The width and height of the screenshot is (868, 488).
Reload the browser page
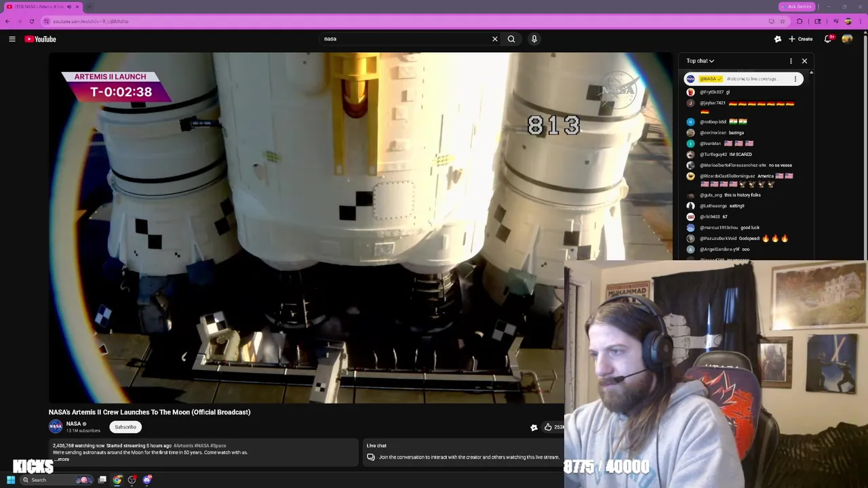[x=32, y=21]
